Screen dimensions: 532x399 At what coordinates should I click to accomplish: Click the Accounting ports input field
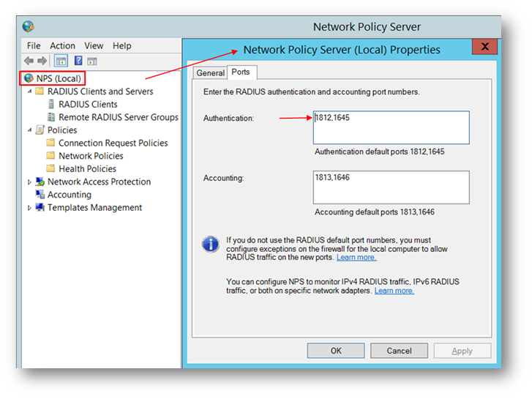pos(391,187)
